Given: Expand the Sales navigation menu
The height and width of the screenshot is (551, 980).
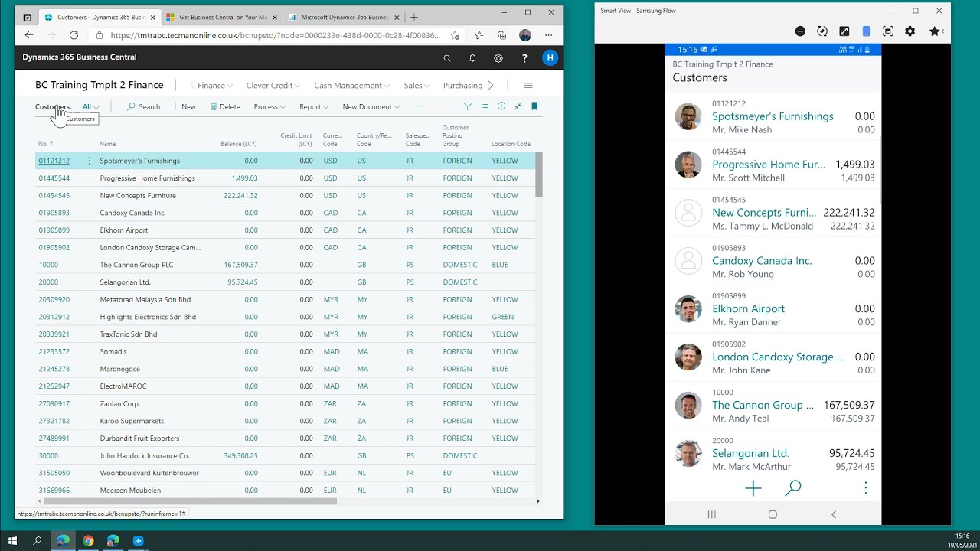Looking at the screenshot, I should tap(417, 86).
